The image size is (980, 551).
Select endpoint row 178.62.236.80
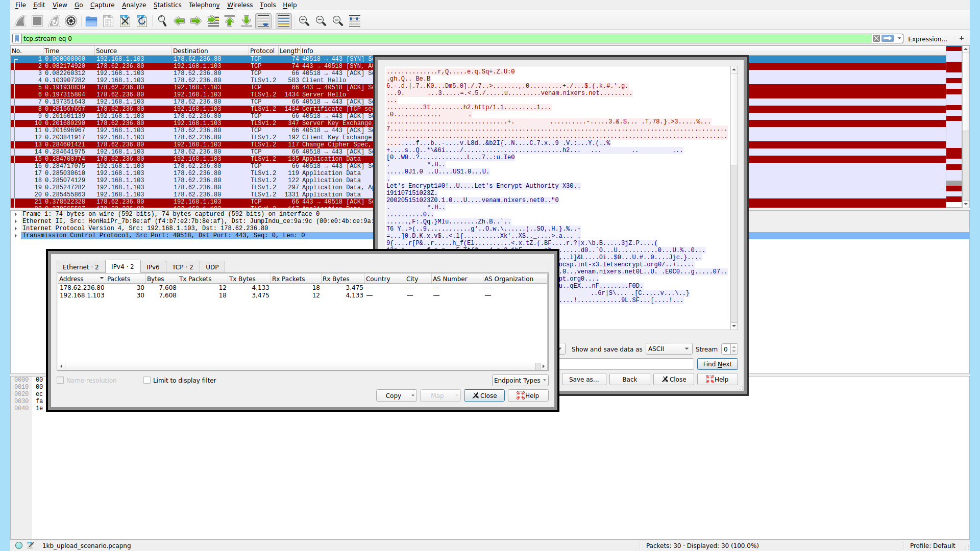point(303,288)
